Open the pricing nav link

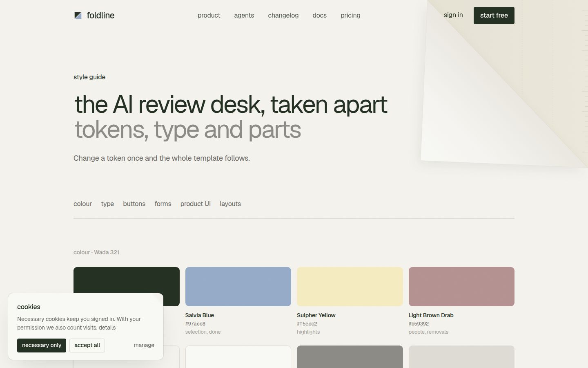(x=350, y=16)
